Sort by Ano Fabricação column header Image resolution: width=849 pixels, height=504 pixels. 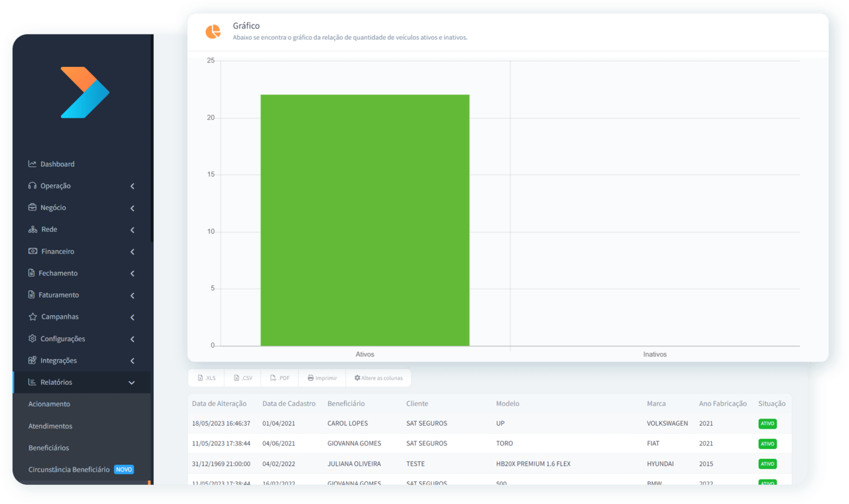point(723,404)
